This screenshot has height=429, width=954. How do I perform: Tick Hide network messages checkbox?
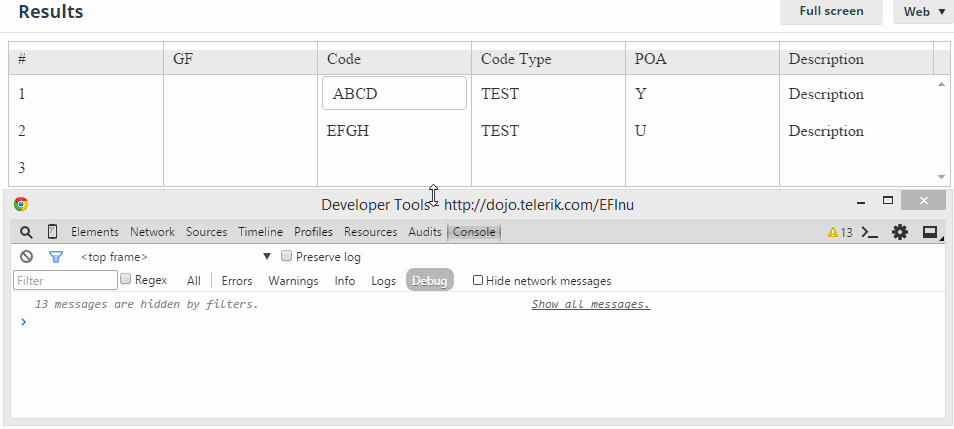point(478,281)
